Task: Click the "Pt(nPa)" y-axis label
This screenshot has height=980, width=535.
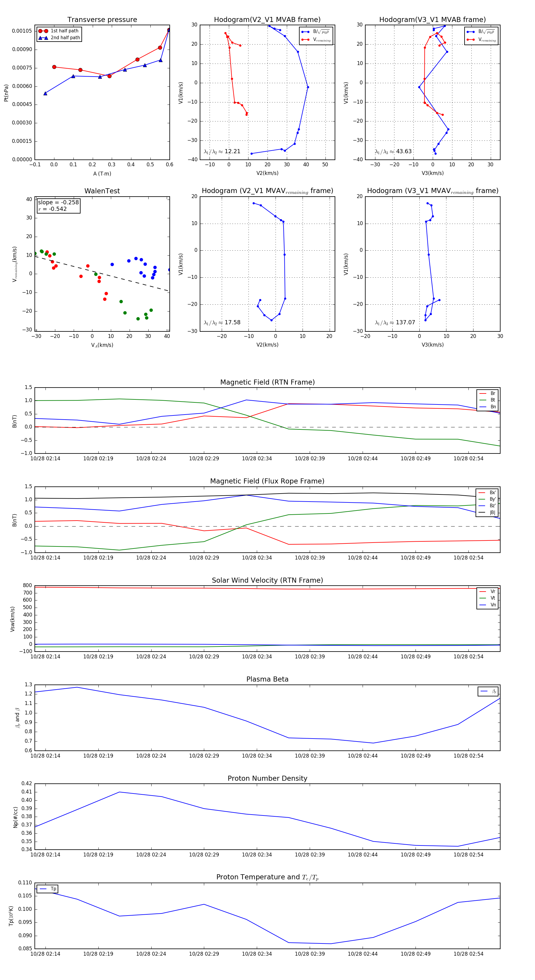Action: pos(6,93)
